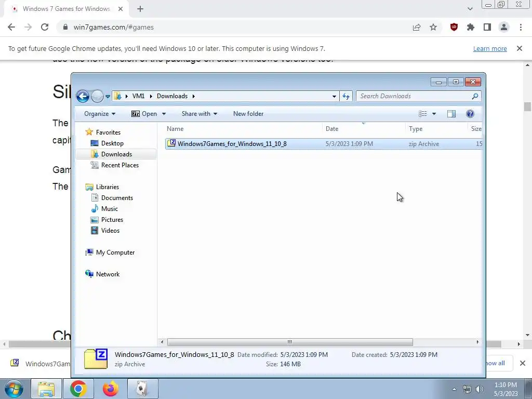Switch to Windows 7 Games tab
The image size is (532, 399).
click(66, 9)
